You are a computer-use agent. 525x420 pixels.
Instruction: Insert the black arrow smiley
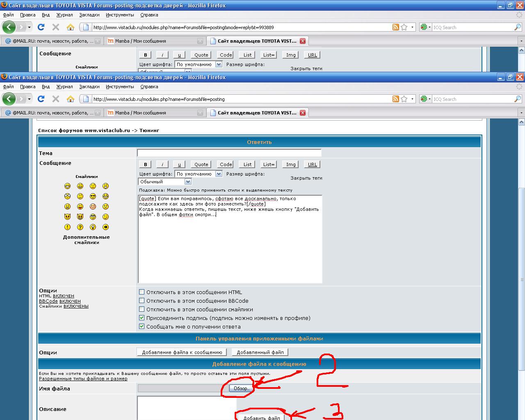[x=105, y=227]
